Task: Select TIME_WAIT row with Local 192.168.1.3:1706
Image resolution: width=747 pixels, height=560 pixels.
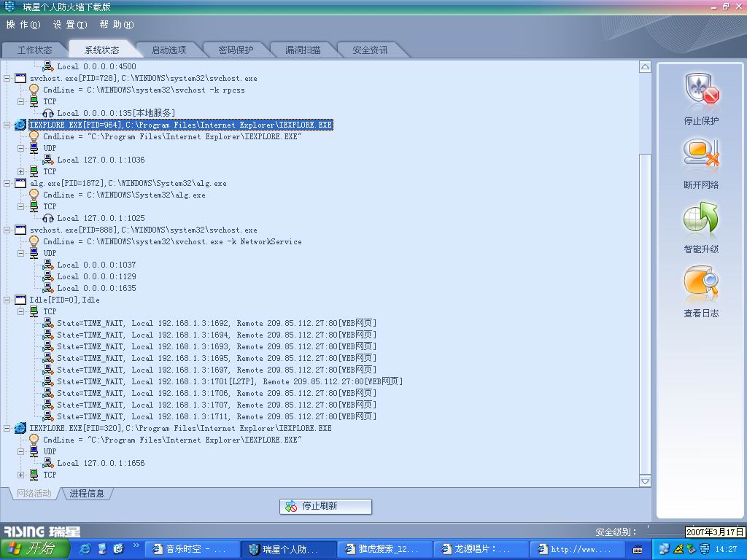Action: [217, 393]
